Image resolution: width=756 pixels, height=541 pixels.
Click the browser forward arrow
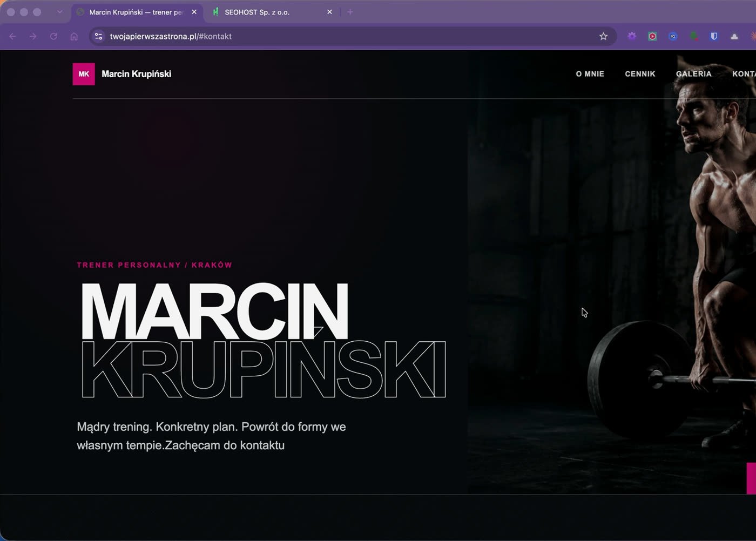tap(33, 37)
